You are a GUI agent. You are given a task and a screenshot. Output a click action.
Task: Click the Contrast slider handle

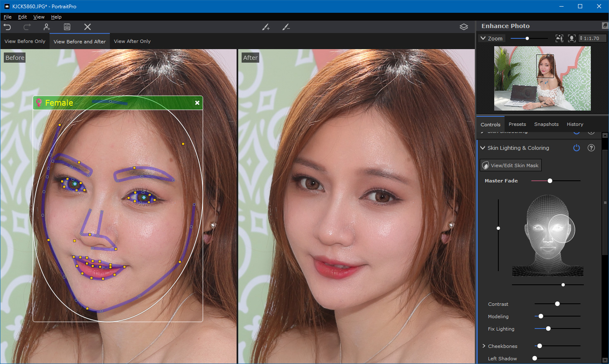pos(557,304)
